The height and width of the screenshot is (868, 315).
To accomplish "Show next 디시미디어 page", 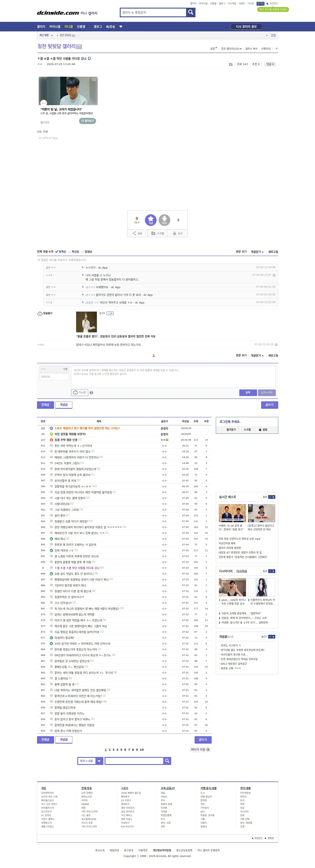I will 274,571.
